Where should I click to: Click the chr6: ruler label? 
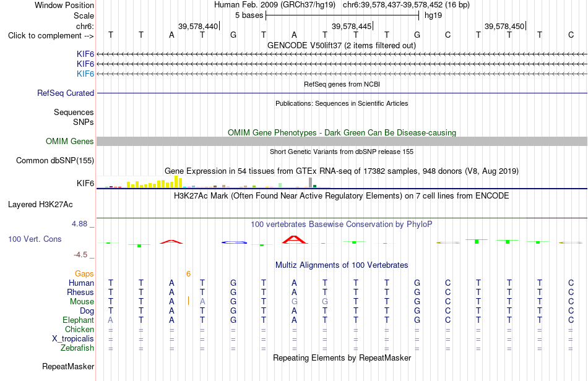tap(85, 26)
